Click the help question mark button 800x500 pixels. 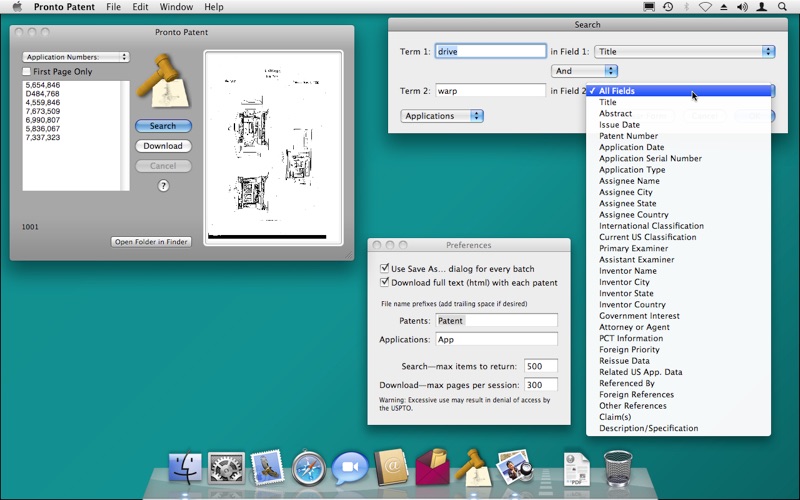pyautogui.click(x=163, y=186)
